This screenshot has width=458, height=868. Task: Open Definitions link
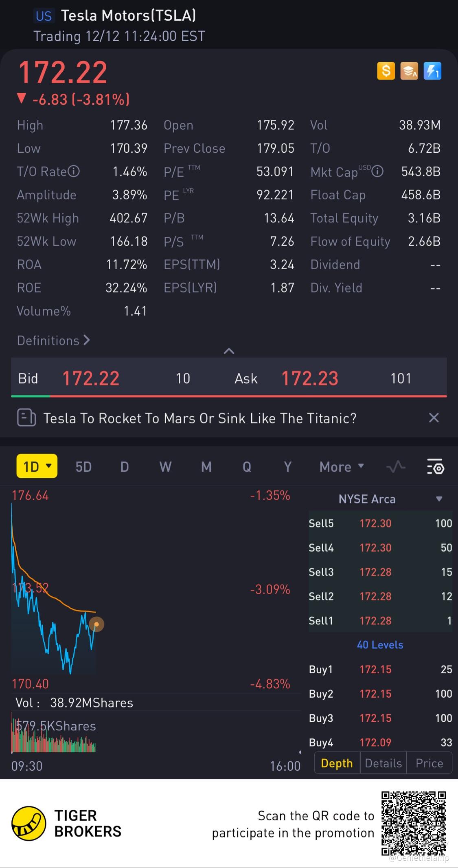pos(53,341)
